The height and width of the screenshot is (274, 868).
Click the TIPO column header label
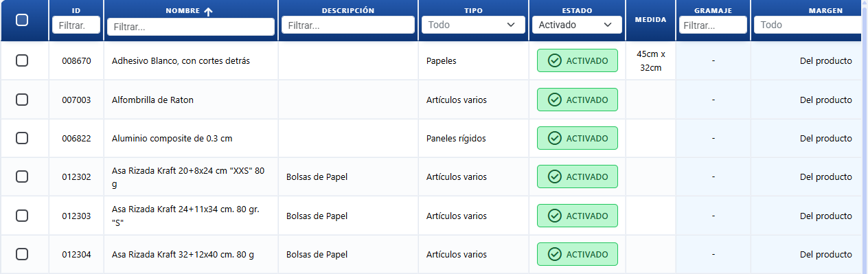pyautogui.click(x=473, y=11)
